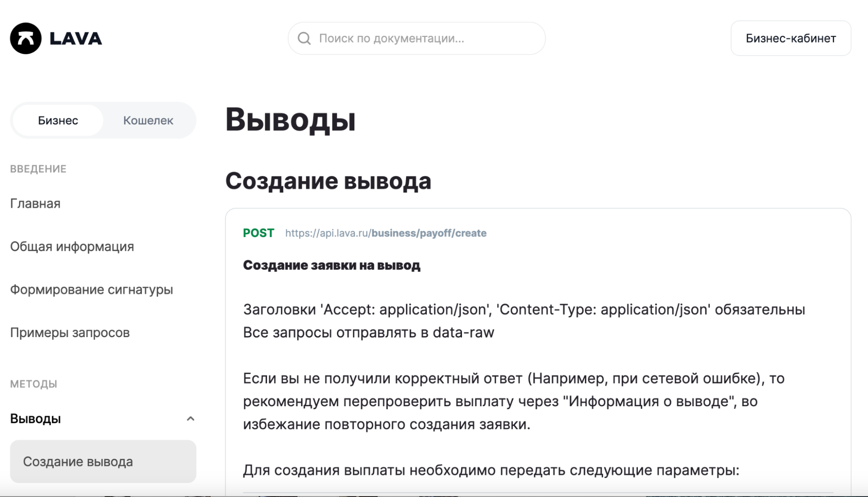Go to Формирование сигнатуры in sidebar
This screenshot has height=497, width=868.
(x=92, y=289)
